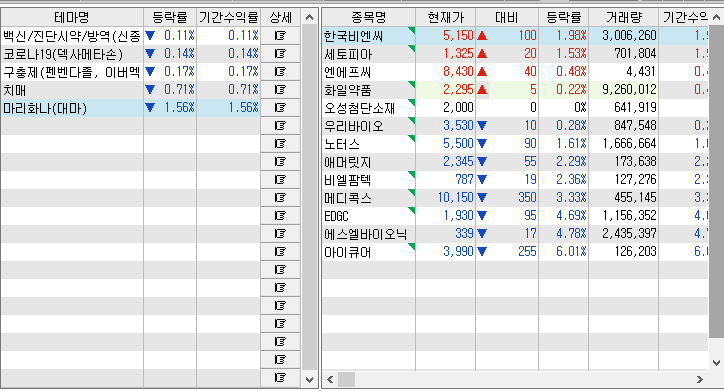Click 치매 period return 0.71%
This screenshot has width=724, height=391.
click(243, 90)
